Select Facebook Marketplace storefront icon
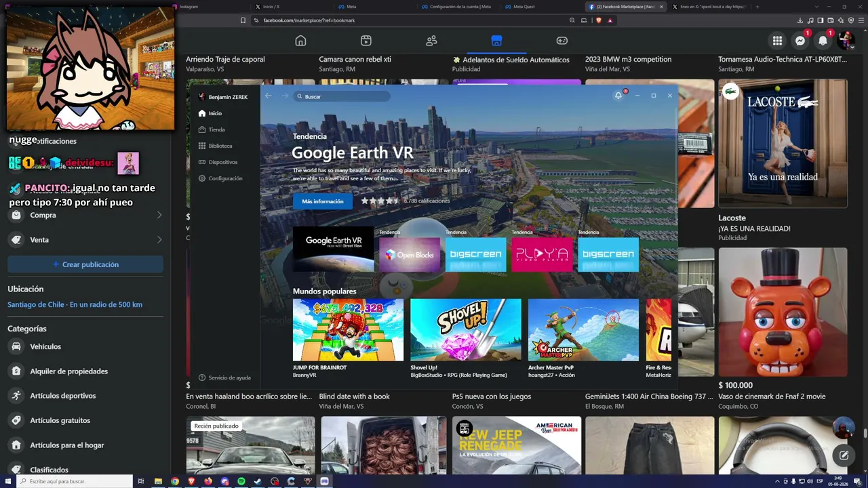Viewport: 868px width, 488px height. coord(496,41)
